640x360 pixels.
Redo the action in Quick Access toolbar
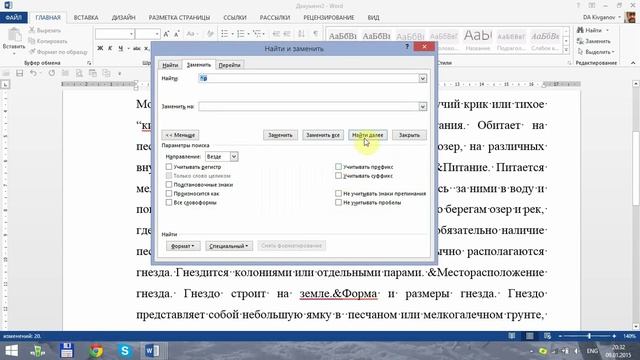click(51, 73)
